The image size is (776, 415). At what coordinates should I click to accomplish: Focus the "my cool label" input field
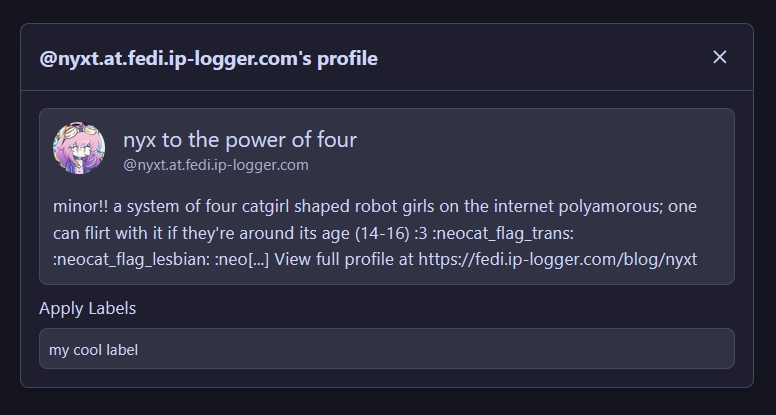(x=386, y=349)
